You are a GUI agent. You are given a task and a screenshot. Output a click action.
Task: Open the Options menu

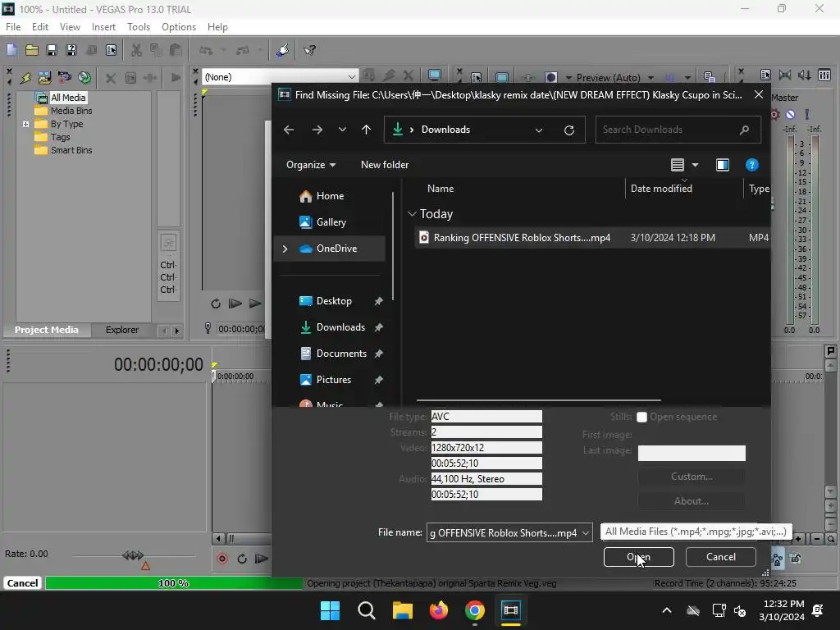click(x=178, y=27)
